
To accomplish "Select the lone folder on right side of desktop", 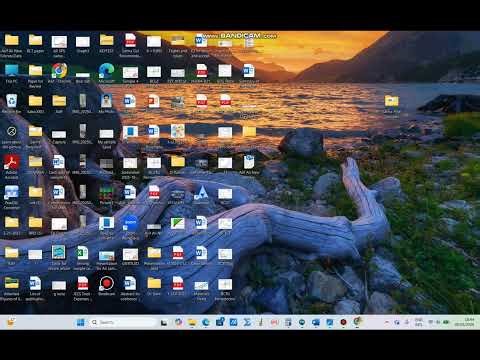I will [x=392, y=105].
